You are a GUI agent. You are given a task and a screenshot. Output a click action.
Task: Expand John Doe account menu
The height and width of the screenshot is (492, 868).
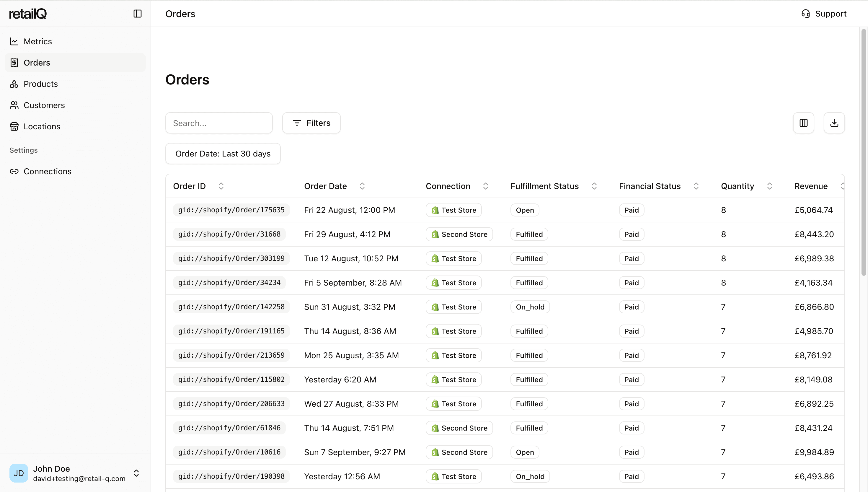coord(136,473)
